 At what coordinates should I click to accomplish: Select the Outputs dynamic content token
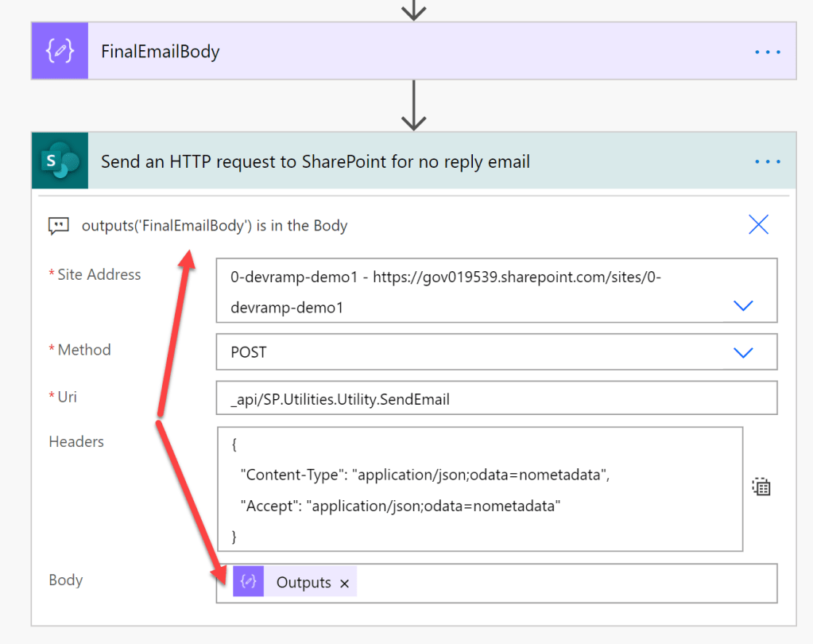point(303,583)
